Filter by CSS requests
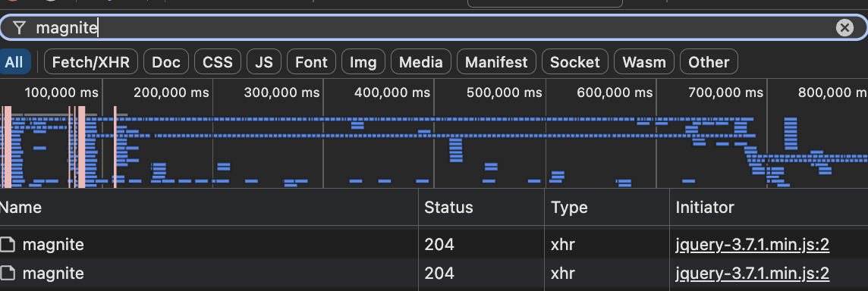This screenshot has height=291, width=868. coord(218,62)
